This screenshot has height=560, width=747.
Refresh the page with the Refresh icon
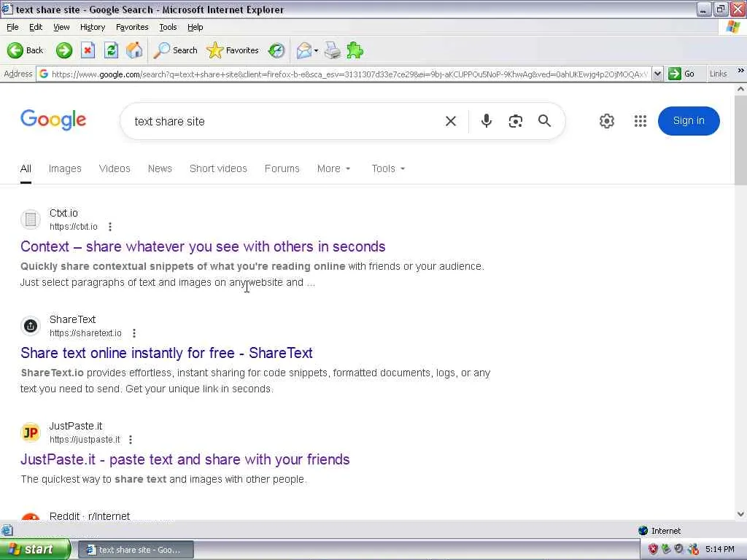click(x=111, y=50)
